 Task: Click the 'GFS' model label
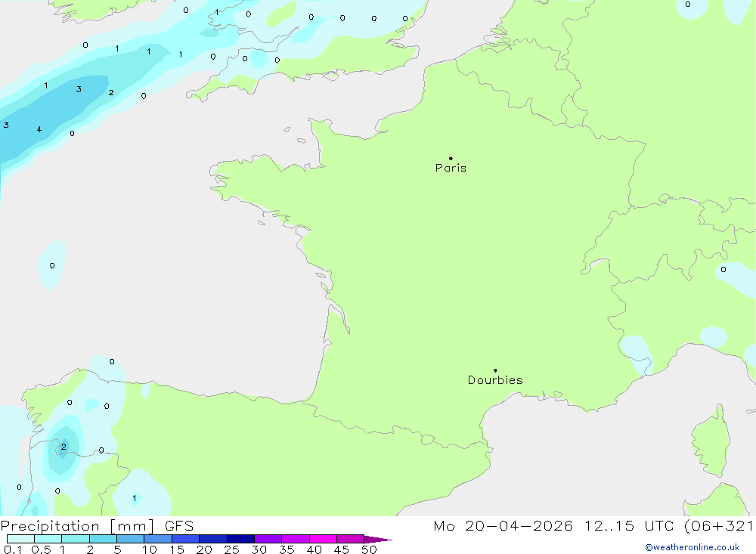coord(179,526)
